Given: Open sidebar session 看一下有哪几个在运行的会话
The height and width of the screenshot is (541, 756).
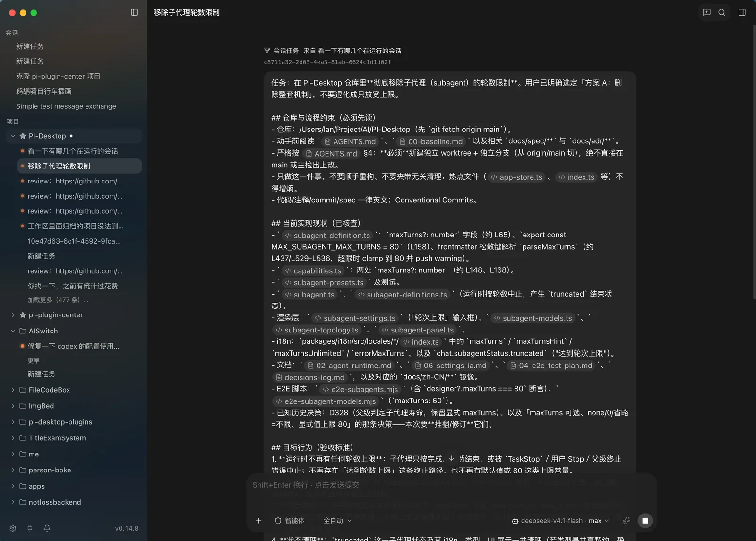Looking at the screenshot, I should [73, 151].
